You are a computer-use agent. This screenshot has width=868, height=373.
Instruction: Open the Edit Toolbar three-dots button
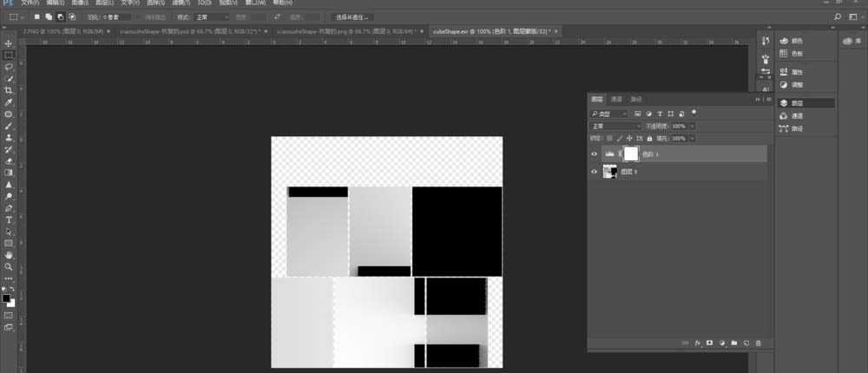(9, 278)
